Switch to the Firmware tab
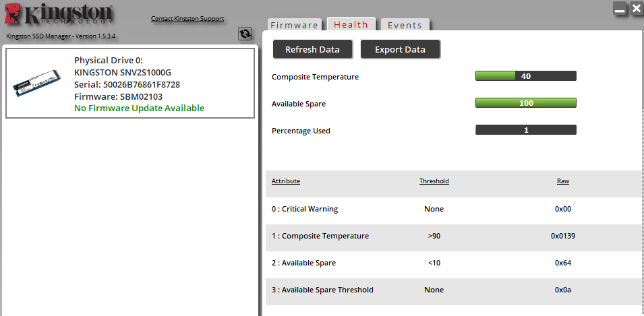The image size is (644, 316). pos(294,25)
